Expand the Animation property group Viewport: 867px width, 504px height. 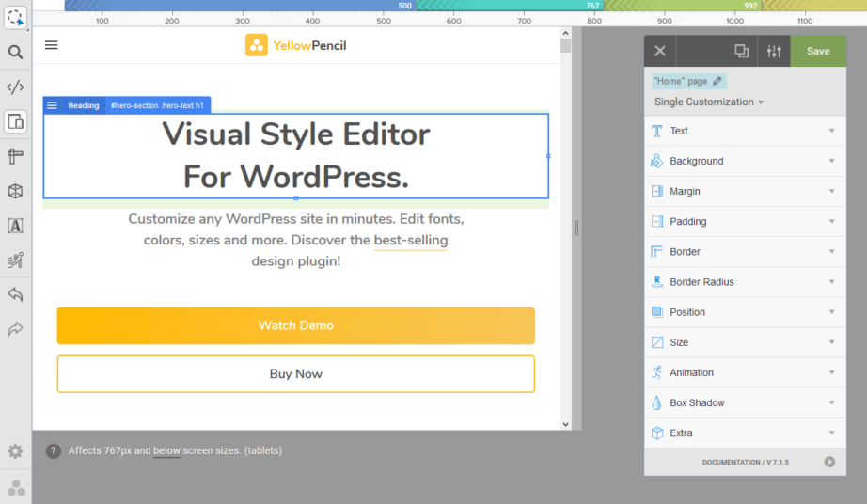tap(745, 372)
